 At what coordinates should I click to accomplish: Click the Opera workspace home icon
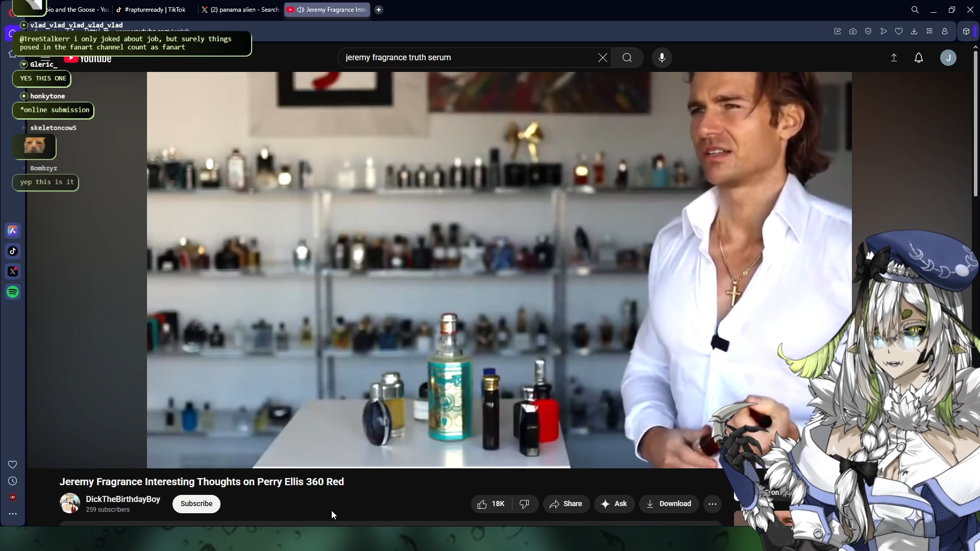12,34
